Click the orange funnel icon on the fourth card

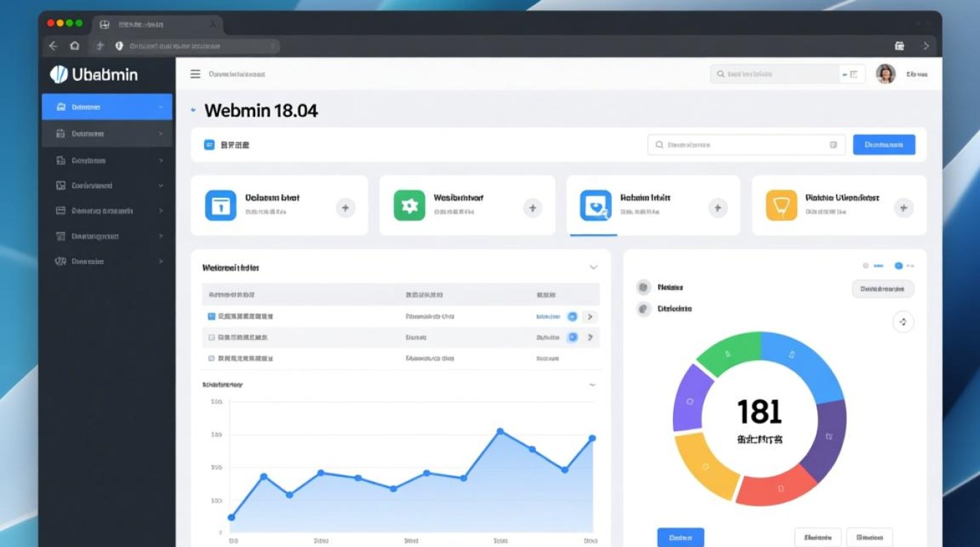click(781, 205)
